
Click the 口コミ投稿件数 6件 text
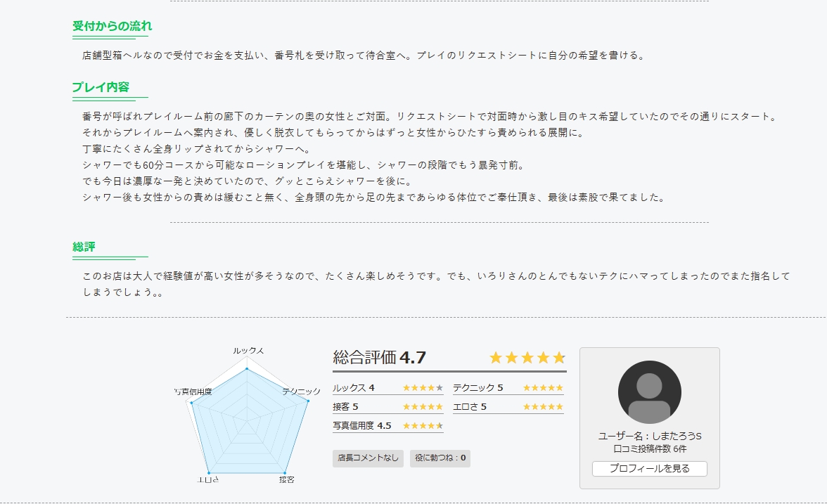click(x=649, y=448)
